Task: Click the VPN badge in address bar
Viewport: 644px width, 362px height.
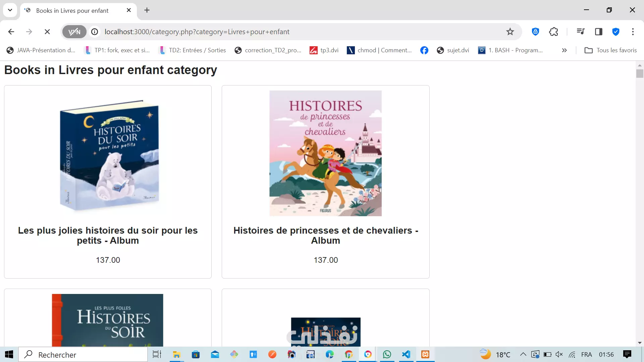Action: point(74,32)
